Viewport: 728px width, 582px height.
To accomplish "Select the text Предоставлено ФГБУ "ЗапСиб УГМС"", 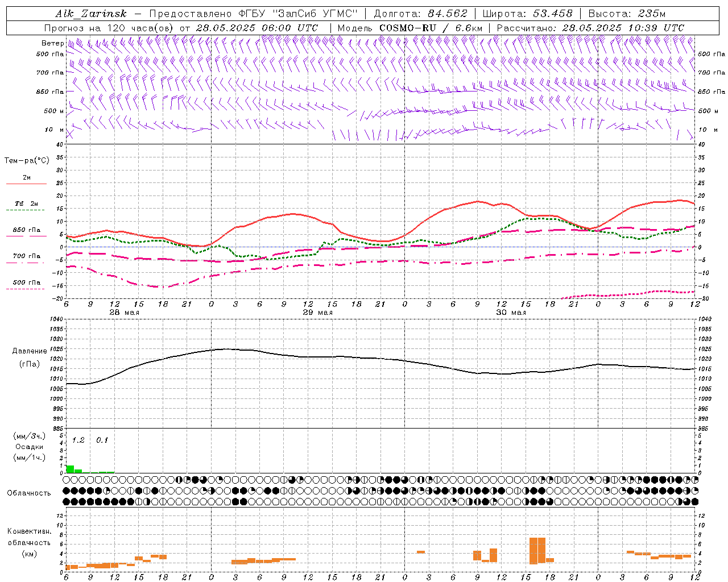I will (x=253, y=14).
